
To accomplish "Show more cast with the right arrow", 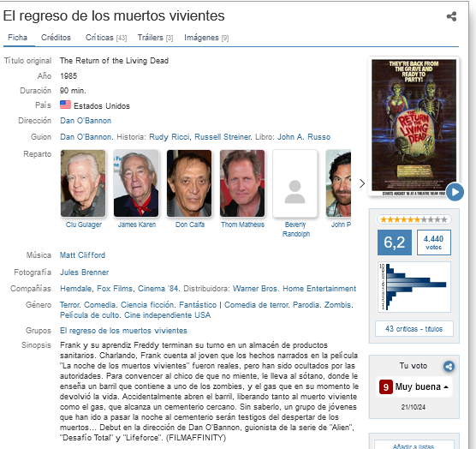I will pos(362,183).
